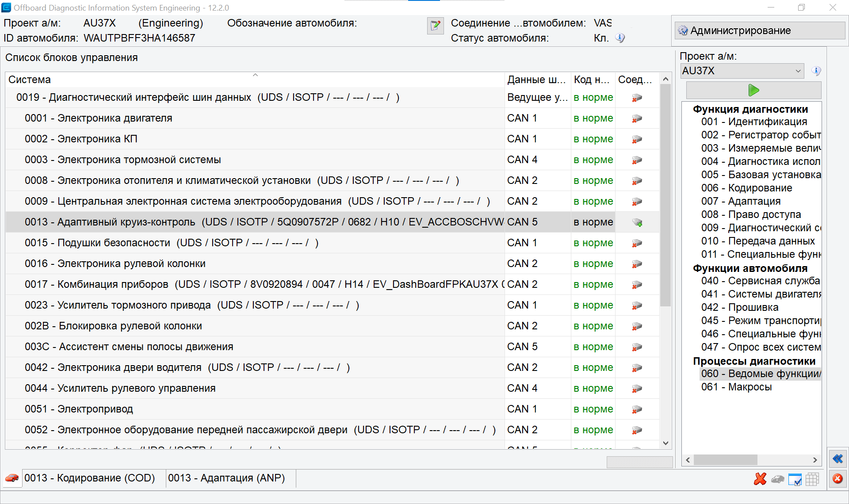Click the green play arrow button
849x504 pixels.
[753, 91]
